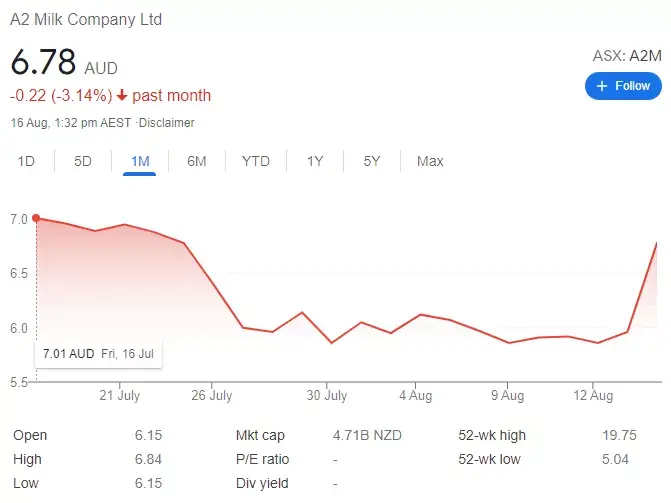Click the 12 Aug axis label
The width and height of the screenshot is (671, 503).
592,396
